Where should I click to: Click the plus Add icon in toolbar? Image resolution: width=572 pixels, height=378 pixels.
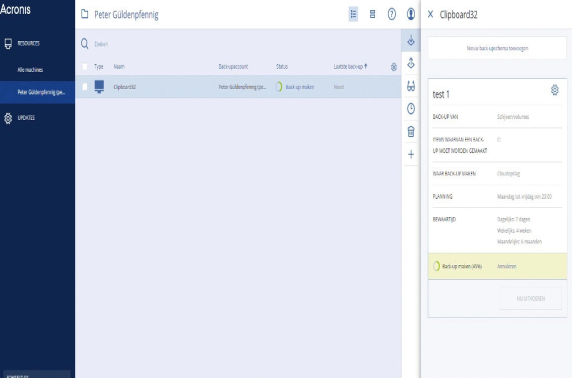pos(411,154)
